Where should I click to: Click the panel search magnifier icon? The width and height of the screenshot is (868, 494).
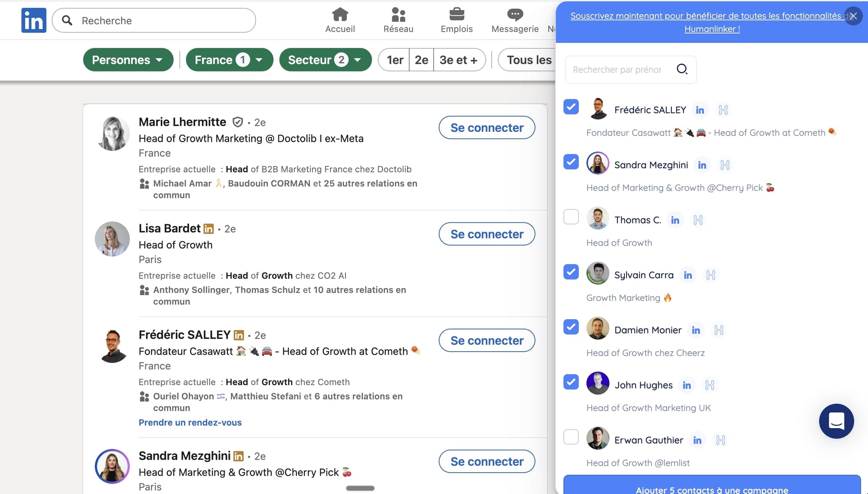[x=682, y=69]
